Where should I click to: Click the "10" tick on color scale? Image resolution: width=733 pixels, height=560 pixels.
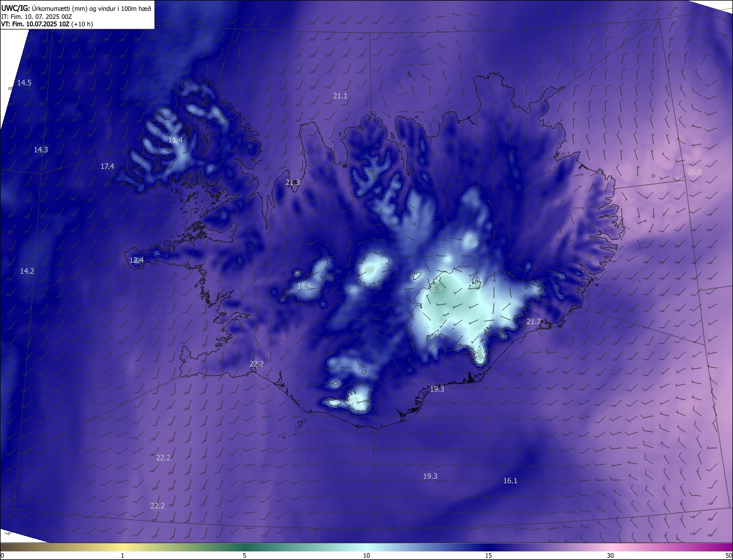(x=366, y=555)
